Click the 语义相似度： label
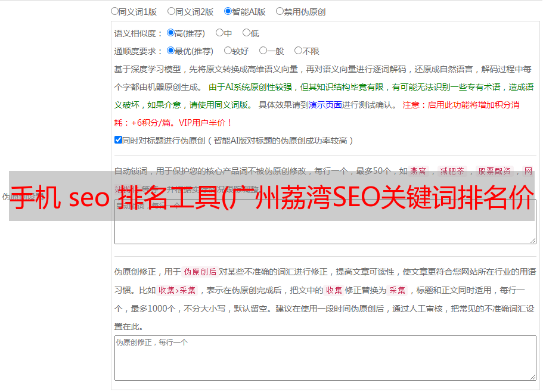Image resolution: width=543 pixels, height=392 pixels. coord(138,33)
